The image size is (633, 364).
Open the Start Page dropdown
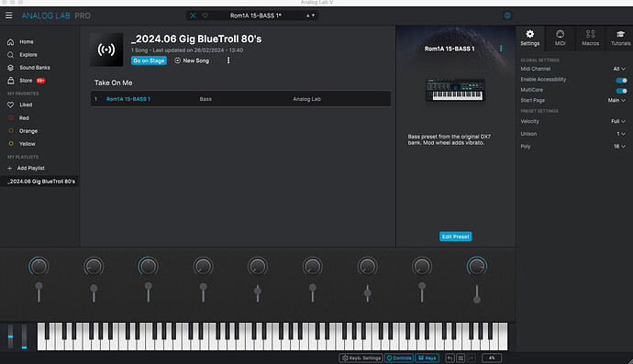click(616, 101)
